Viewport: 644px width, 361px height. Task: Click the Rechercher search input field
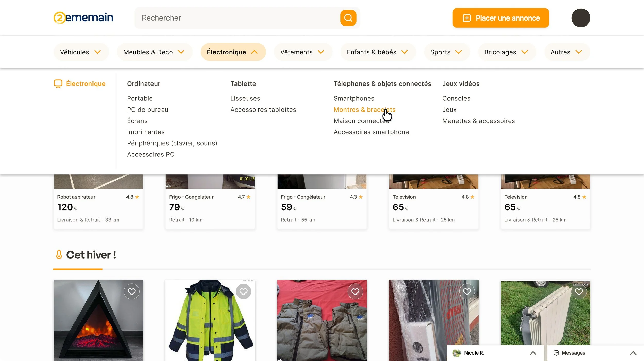point(237,18)
